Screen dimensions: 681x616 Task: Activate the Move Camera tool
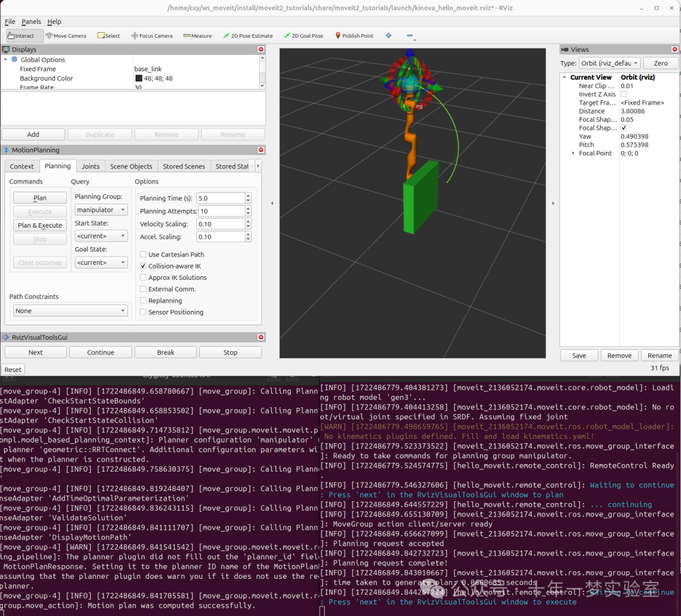(x=66, y=35)
